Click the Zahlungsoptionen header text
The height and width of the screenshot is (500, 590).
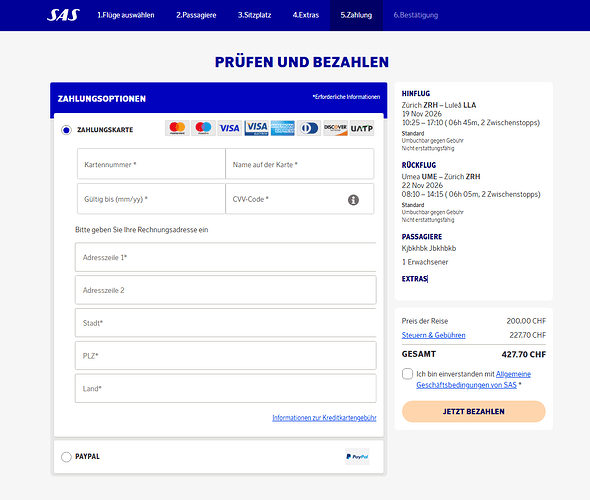102,99
